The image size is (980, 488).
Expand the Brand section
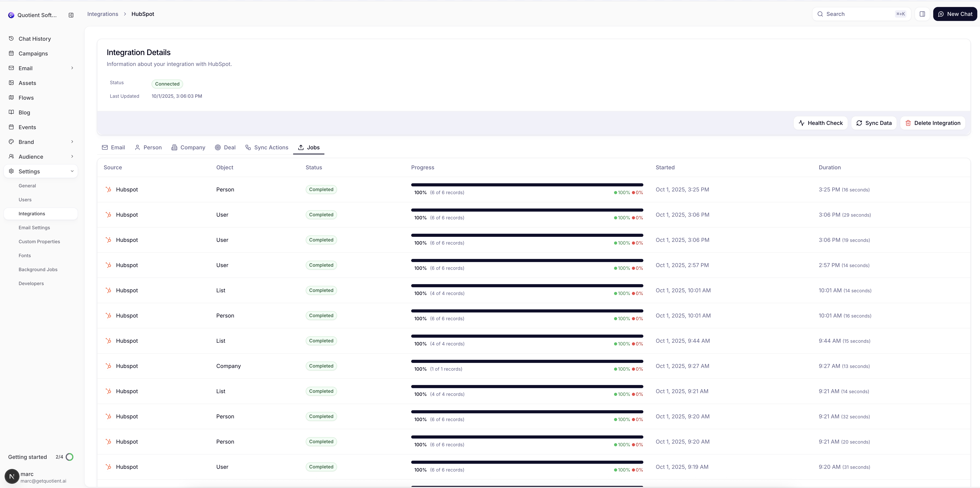[x=72, y=142]
